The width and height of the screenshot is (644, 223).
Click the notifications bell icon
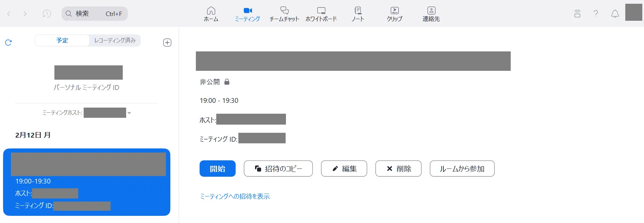point(615,14)
